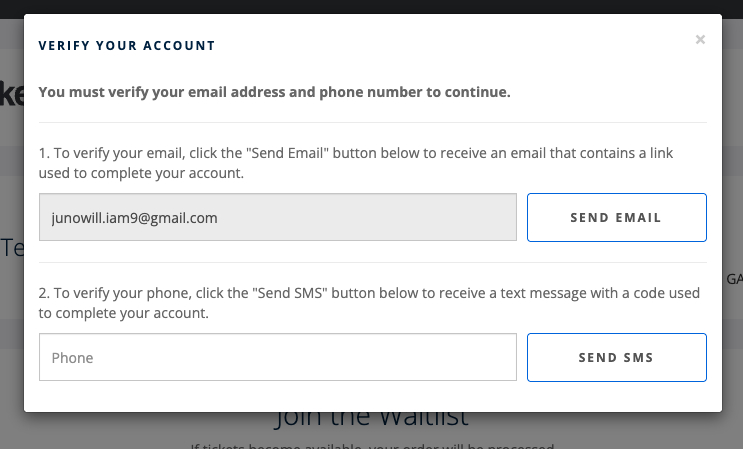Select the junowill.iam9@gmail.com email field

point(278,217)
